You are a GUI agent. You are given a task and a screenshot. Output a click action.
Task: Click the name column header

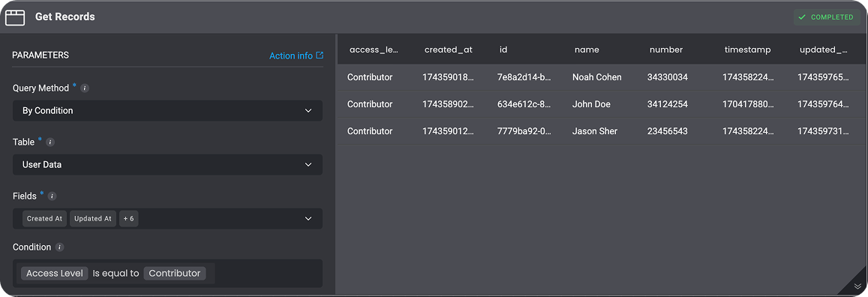pos(587,49)
